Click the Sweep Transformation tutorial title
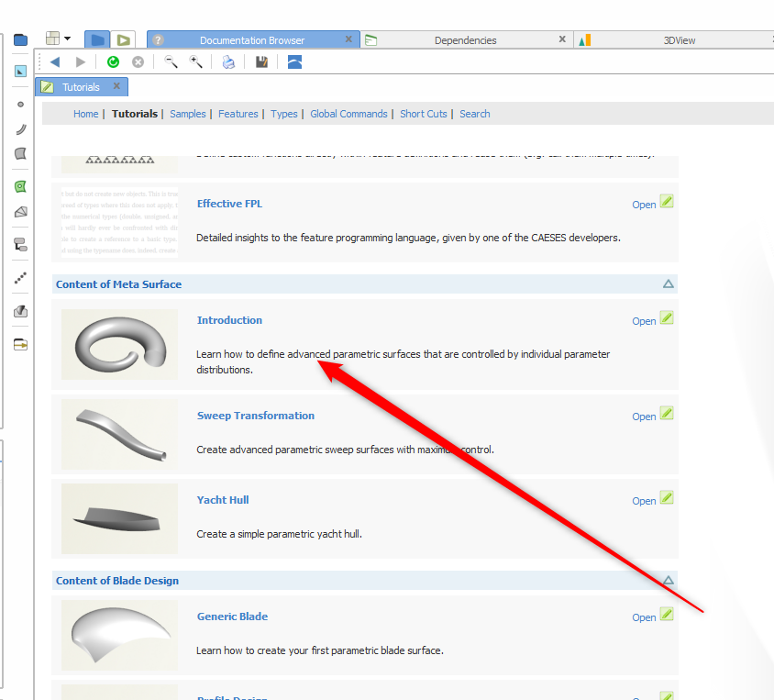This screenshot has width=774, height=700. coord(256,416)
